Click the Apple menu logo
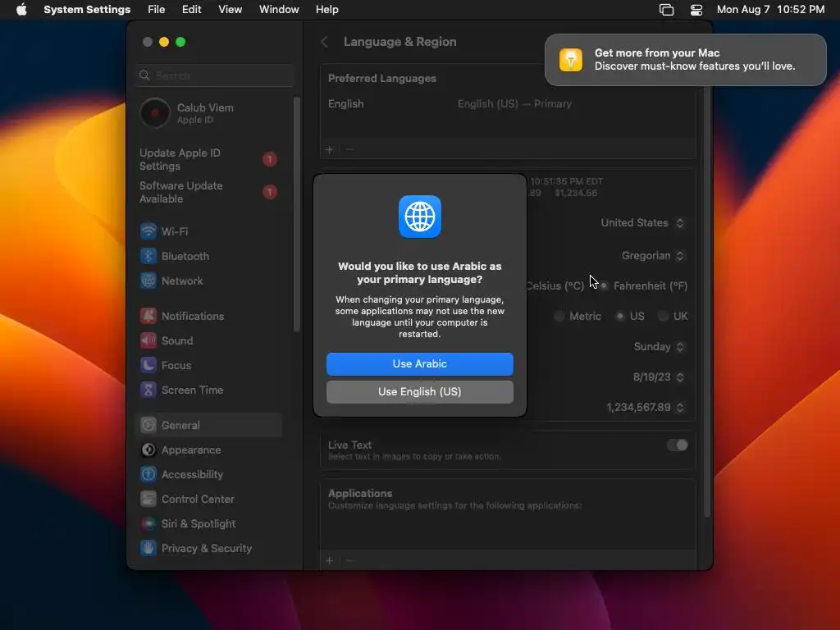This screenshot has width=840, height=630. click(x=21, y=10)
